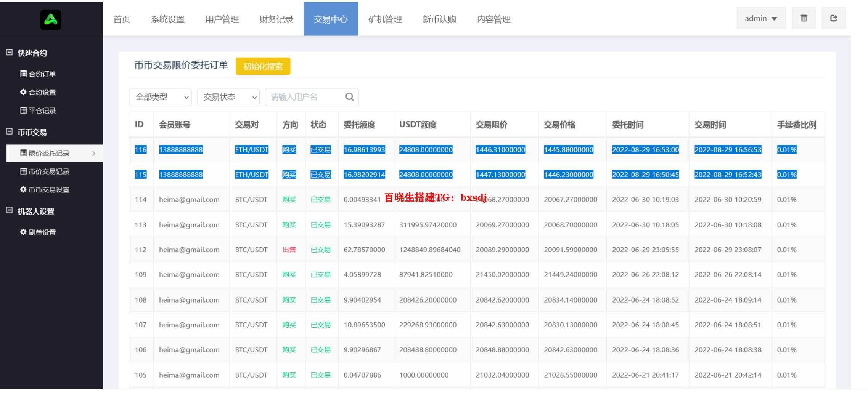Image resolution: width=868 pixels, height=402 pixels.
Task: Click heima@gmail.com in row 114
Action: click(189, 199)
